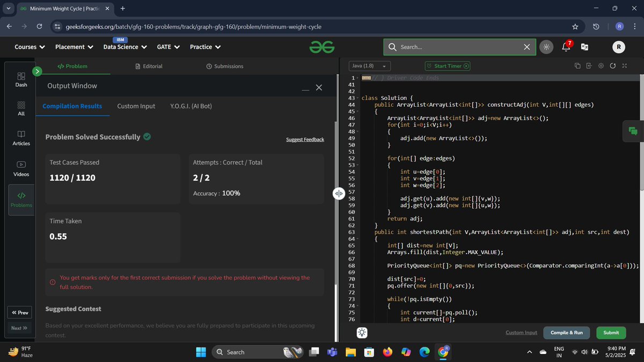Minimize the Output Window panel

[x=305, y=88]
